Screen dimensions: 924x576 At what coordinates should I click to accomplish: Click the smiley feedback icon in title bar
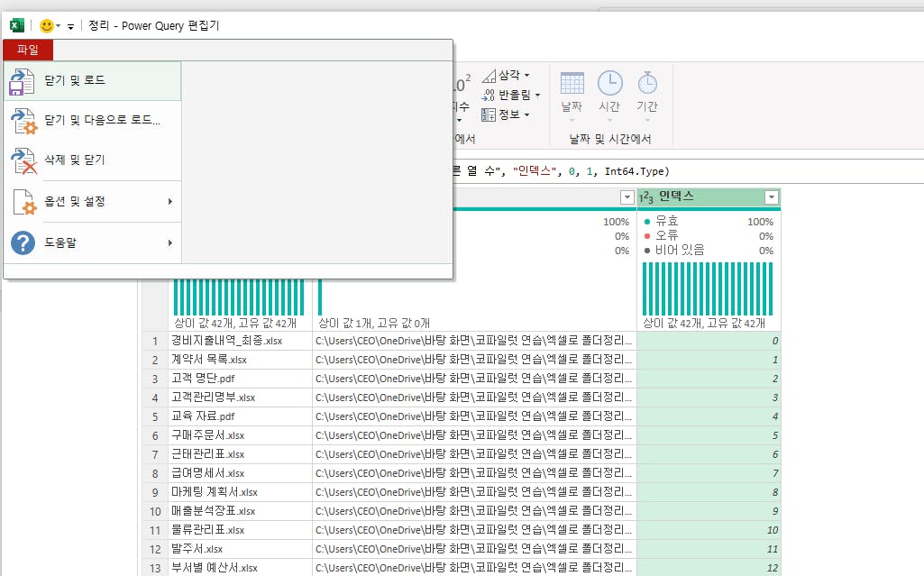(x=47, y=26)
